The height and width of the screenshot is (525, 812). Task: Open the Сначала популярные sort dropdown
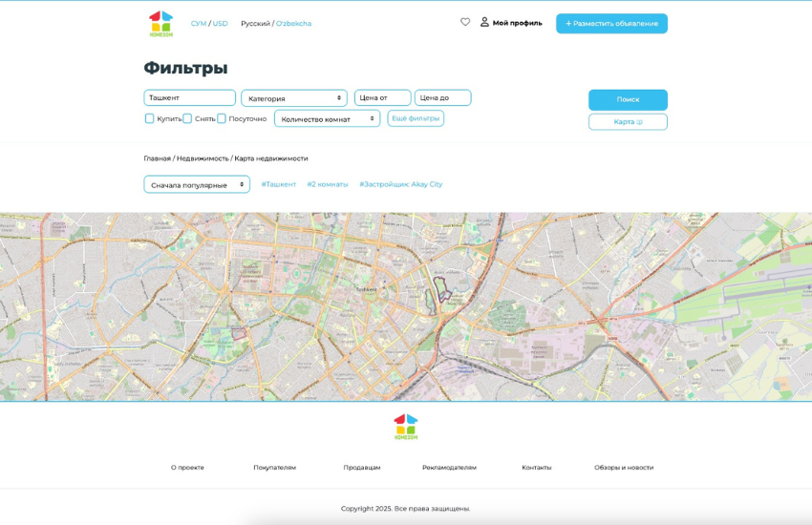click(x=197, y=184)
